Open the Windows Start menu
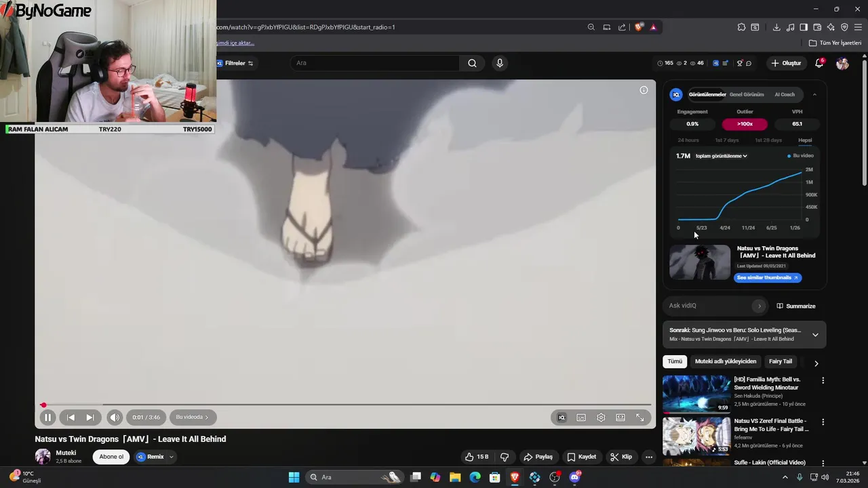Screen dimensions: 868x488 [294, 477]
